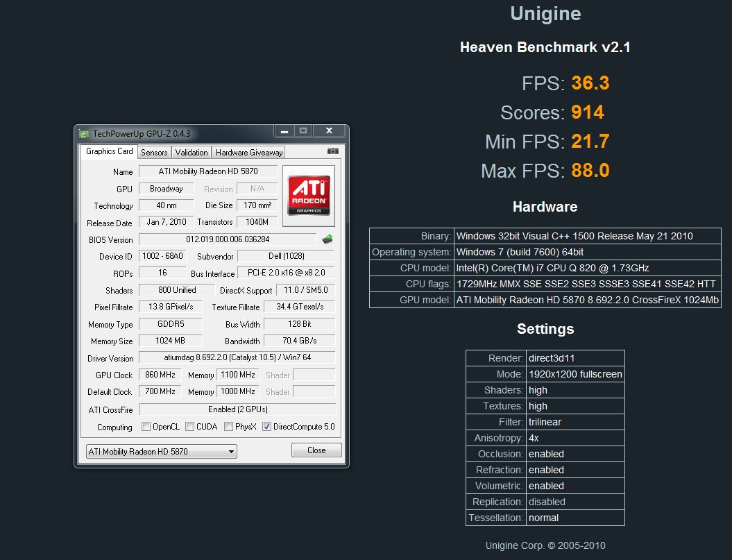Click the Texture Fillrate field

coord(300,307)
